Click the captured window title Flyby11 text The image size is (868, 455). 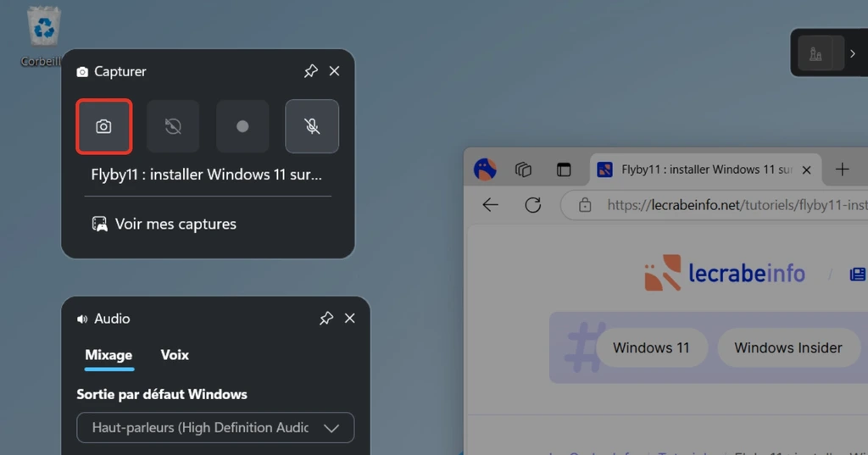point(207,175)
